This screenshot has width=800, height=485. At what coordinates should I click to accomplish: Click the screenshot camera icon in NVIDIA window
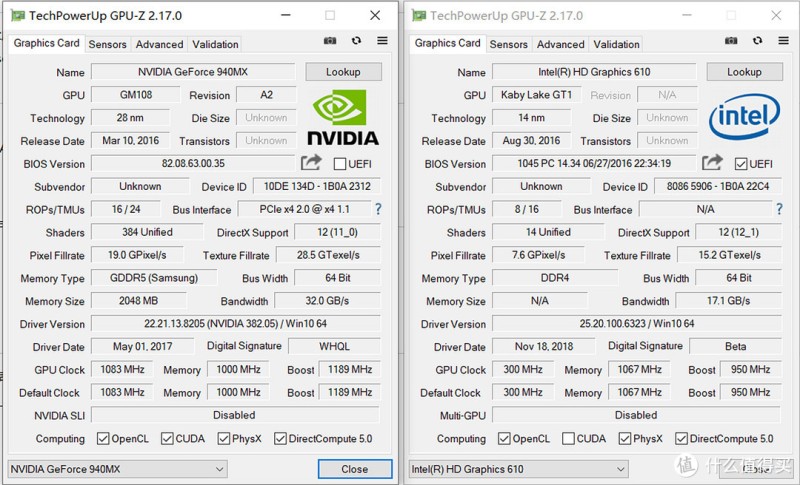click(330, 41)
